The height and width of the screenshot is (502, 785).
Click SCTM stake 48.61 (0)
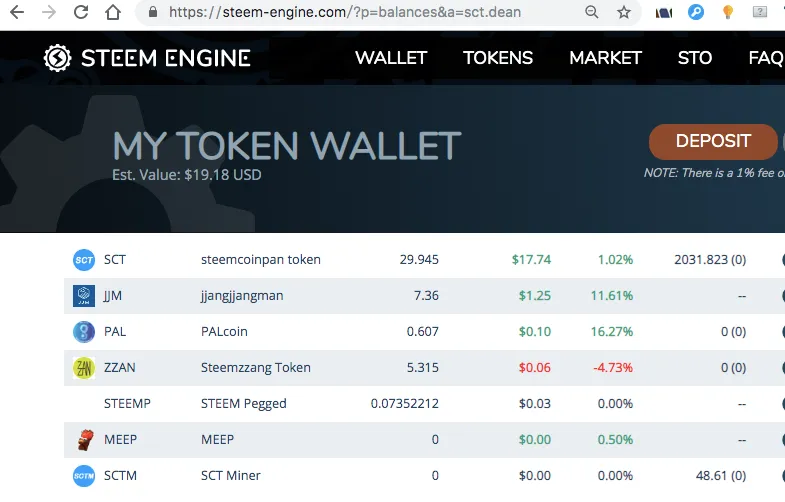721,476
